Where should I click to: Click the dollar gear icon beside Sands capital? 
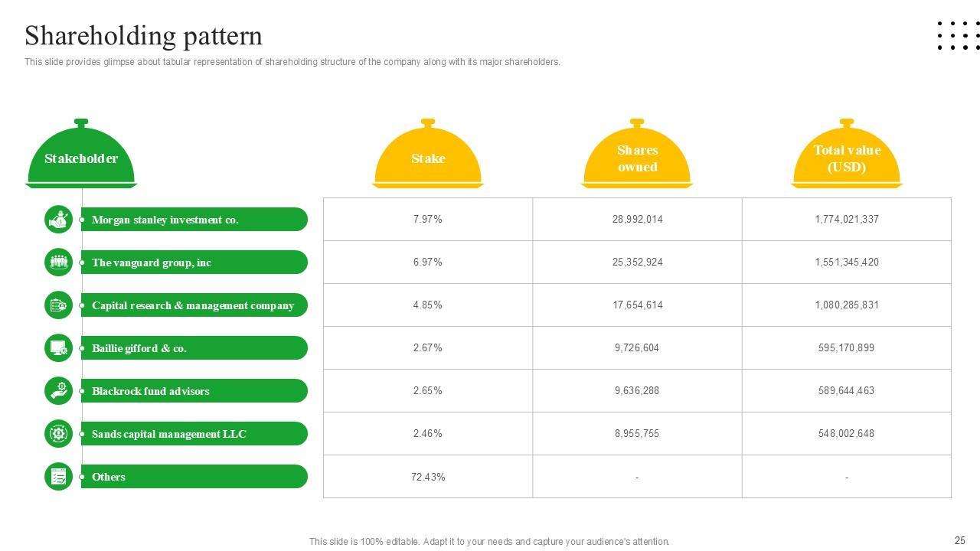point(58,434)
